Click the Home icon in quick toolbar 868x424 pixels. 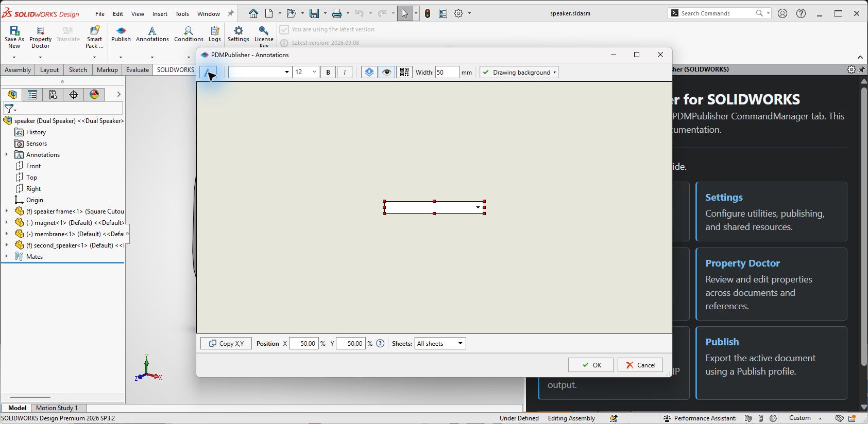click(253, 13)
